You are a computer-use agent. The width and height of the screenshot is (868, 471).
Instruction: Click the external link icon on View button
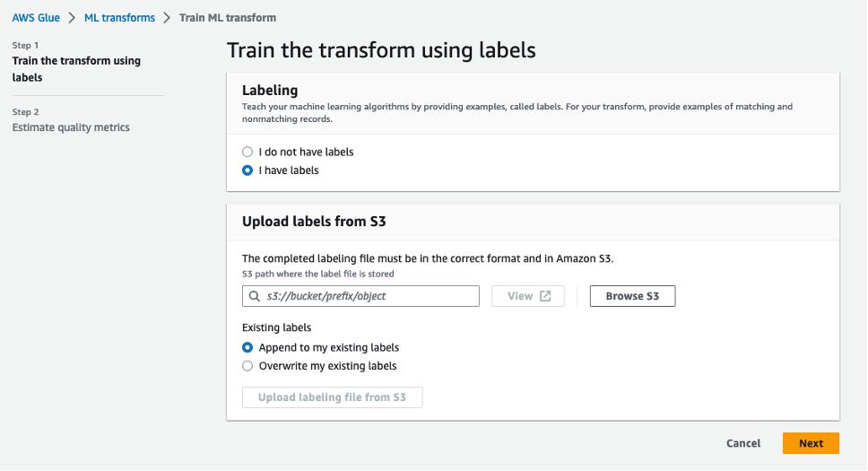[x=546, y=296]
